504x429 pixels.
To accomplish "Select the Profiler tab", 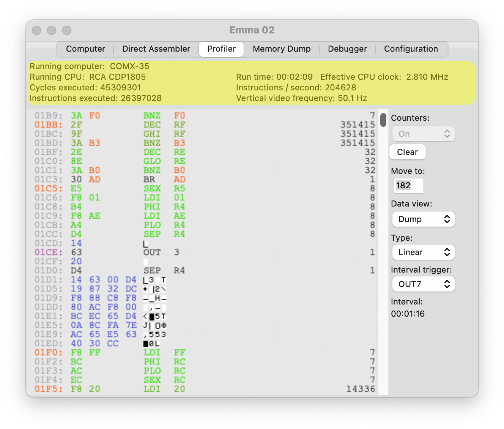I will tap(221, 49).
